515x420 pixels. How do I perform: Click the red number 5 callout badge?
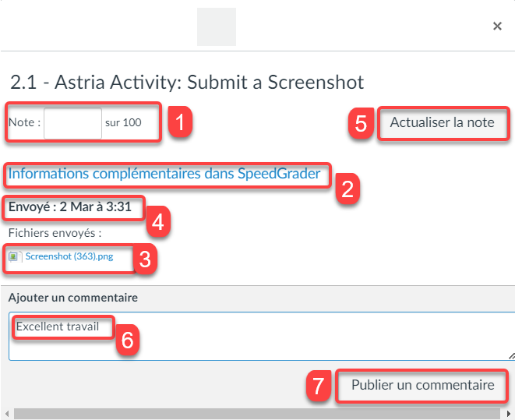pos(361,123)
